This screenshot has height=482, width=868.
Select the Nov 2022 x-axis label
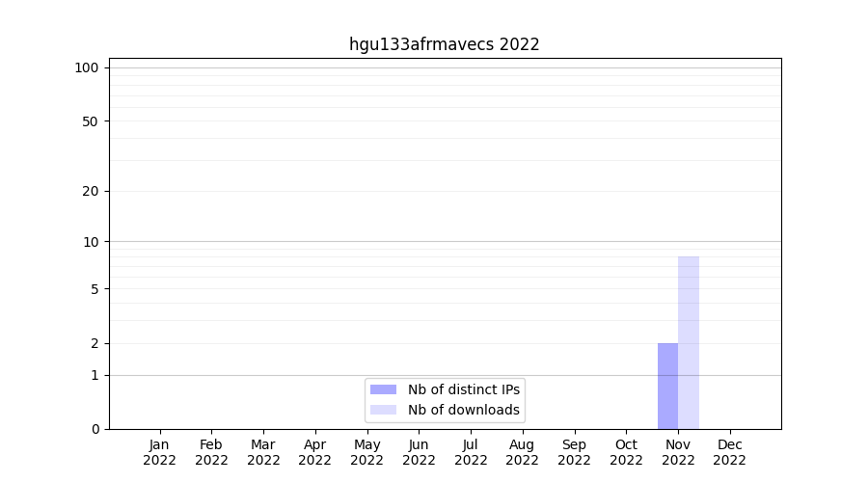[678, 452]
